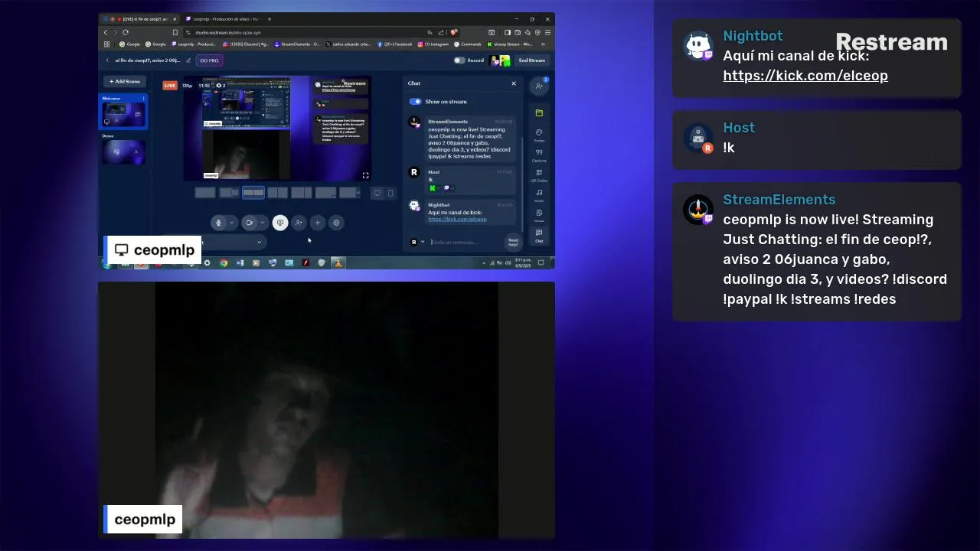Open the Notes panel icon
The height and width of the screenshot is (551, 980).
539,215
